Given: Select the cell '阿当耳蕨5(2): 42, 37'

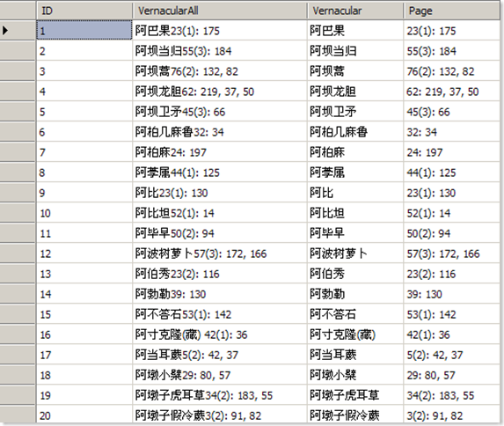Looking at the screenshot, I should pos(220,355).
